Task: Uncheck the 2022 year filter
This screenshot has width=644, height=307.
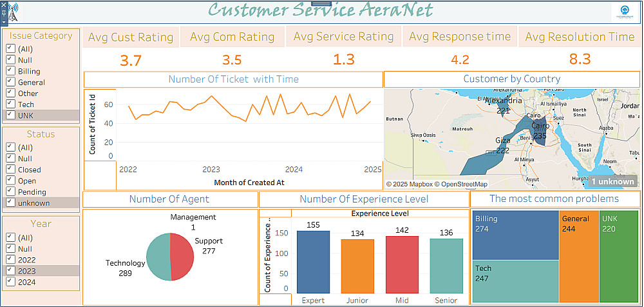Action: (x=10, y=260)
